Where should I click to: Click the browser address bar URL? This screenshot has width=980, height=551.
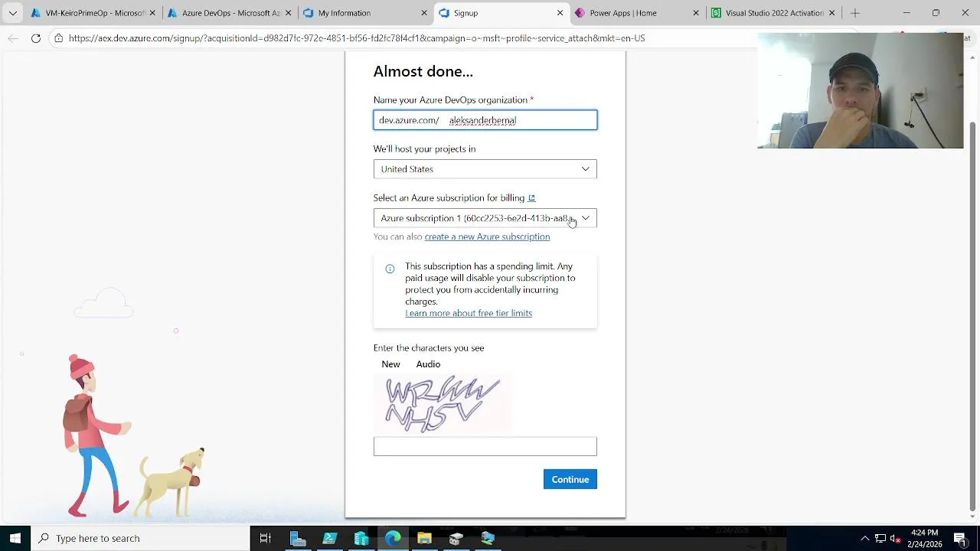point(357,38)
